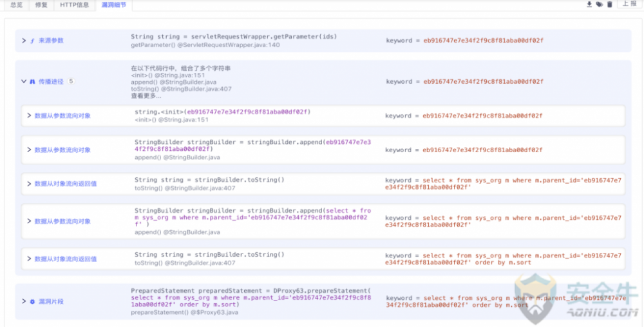Click the trash delete icon
This screenshot has height=327, width=644.
[x=609, y=4]
